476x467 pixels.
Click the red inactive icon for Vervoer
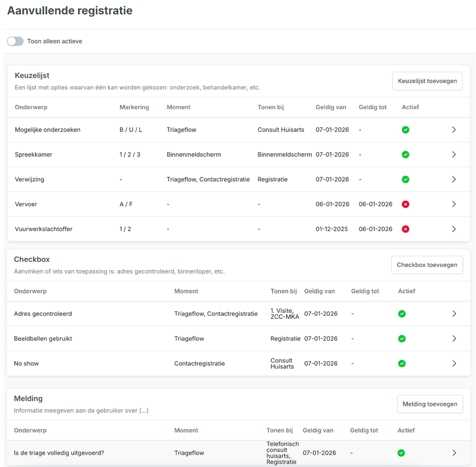pos(405,205)
